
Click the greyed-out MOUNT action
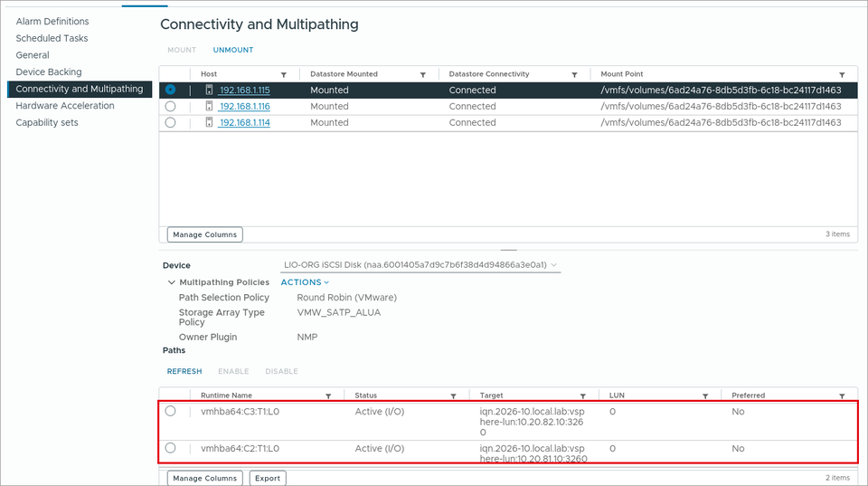[x=182, y=50]
